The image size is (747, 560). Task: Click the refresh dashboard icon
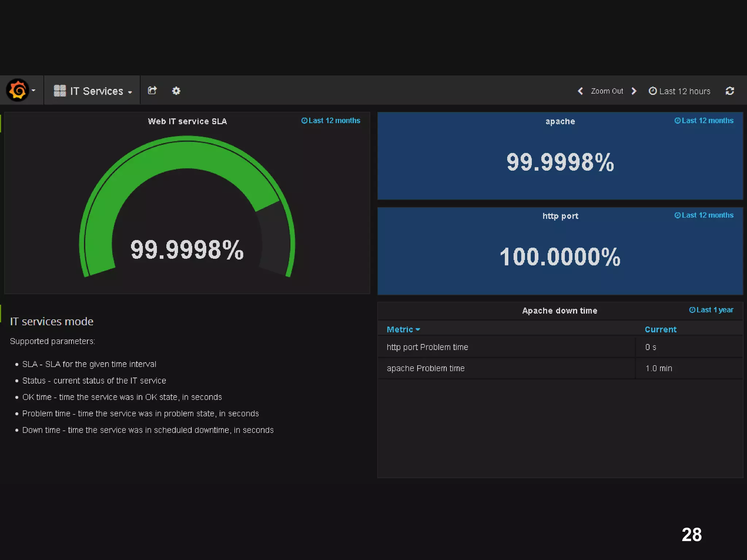[729, 91]
